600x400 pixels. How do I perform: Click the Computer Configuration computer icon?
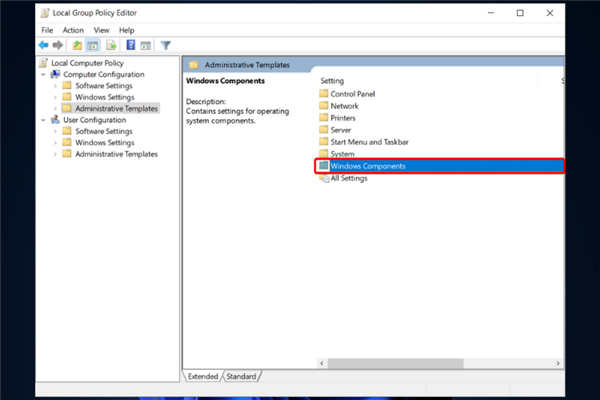55,74
